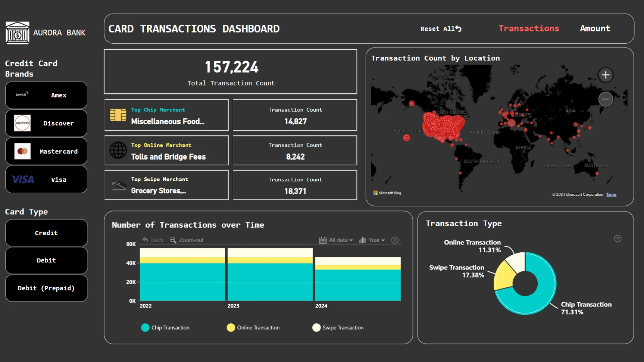Click the bar chart icon beside Year
644x362 pixels.
pos(362,240)
